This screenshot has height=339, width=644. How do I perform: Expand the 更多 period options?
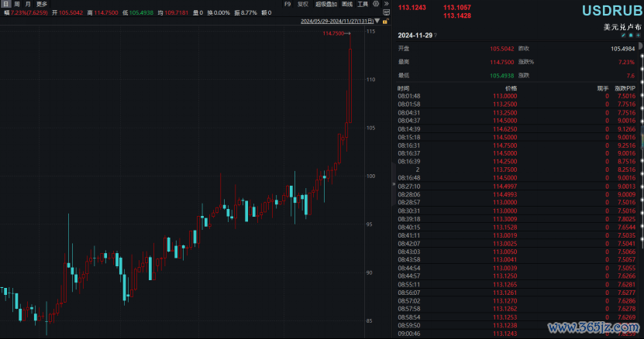tap(41, 4)
